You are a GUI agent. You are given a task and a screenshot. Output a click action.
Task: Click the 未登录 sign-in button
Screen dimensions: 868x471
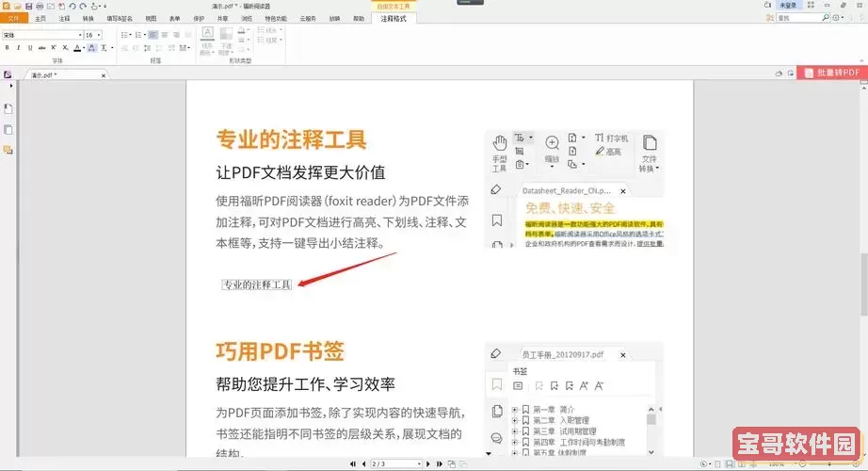[x=788, y=5]
